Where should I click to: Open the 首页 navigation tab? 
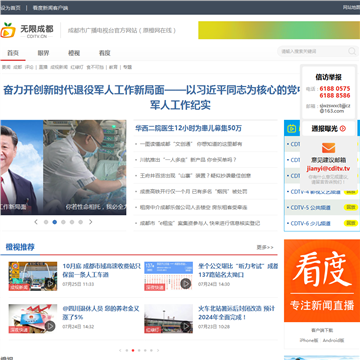13,53
